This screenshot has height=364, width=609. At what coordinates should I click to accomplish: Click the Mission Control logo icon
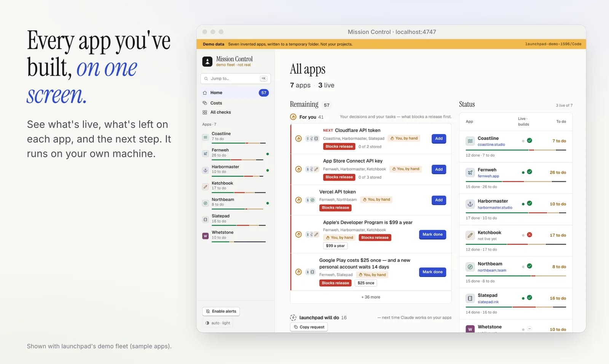click(x=207, y=62)
